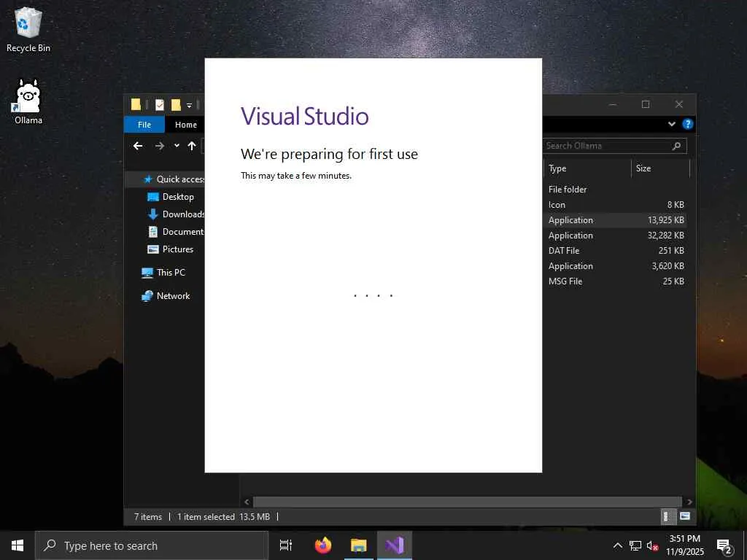The image size is (747, 560).
Task: Click the taskbar search box
Action: coord(152,545)
